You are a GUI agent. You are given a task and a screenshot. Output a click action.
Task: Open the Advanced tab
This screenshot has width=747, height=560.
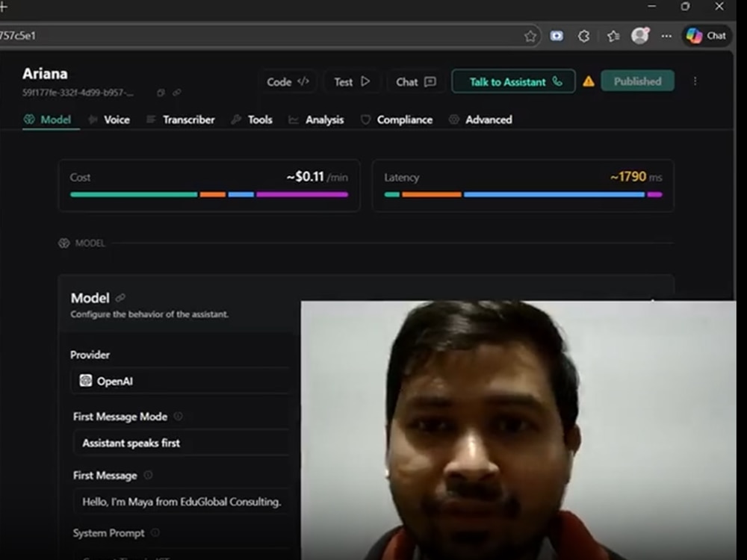pyautogui.click(x=480, y=119)
